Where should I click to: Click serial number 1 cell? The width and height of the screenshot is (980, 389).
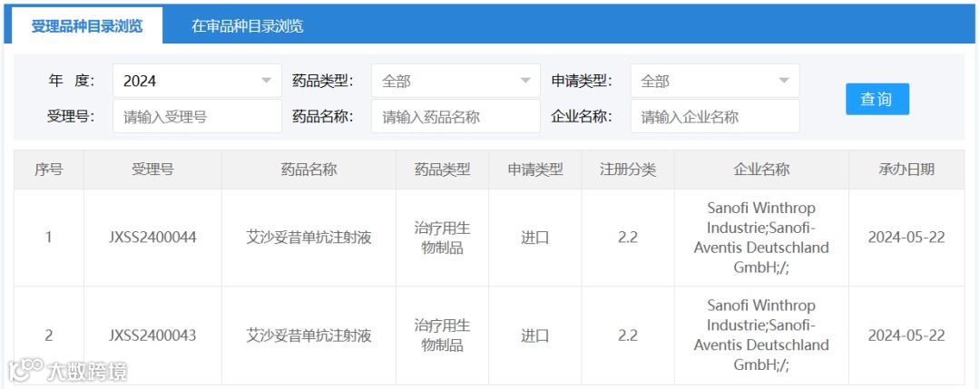point(49,238)
